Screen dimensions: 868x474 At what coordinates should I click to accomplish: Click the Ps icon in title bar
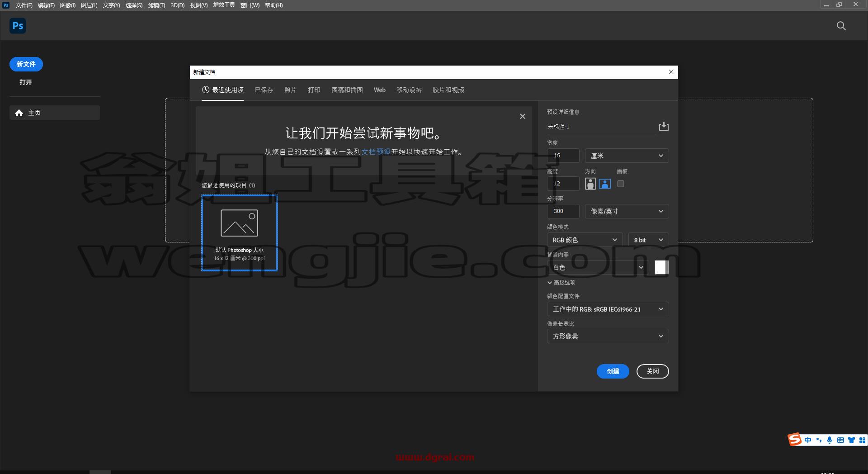pyautogui.click(x=6, y=5)
